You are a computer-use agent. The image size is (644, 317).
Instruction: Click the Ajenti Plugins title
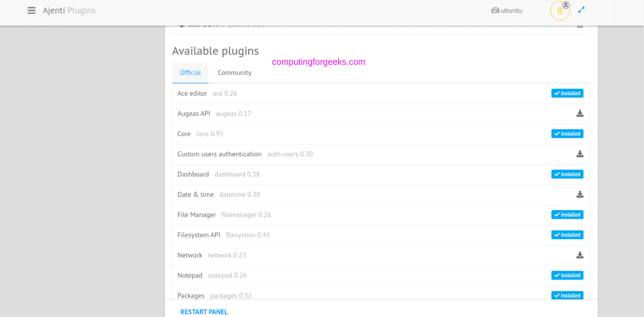click(x=69, y=11)
